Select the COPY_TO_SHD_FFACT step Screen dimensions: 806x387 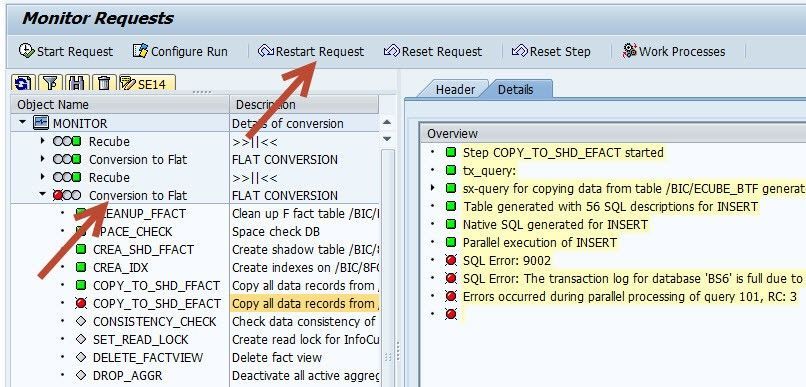pyautogui.click(x=156, y=286)
